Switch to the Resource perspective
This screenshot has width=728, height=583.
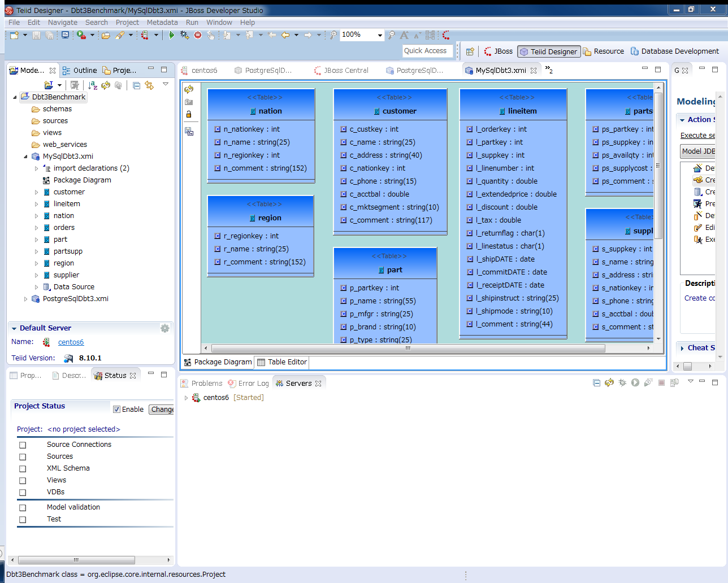coord(604,51)
